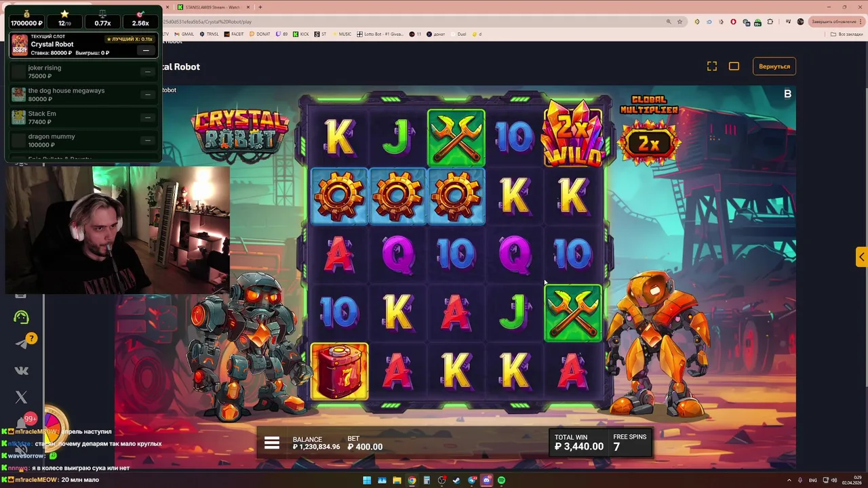Viewport: 868px width, 488px height.
Task: Click the Crystal Robot slot thumbnail
Action: pyautogui.click(x=20, y=45)
